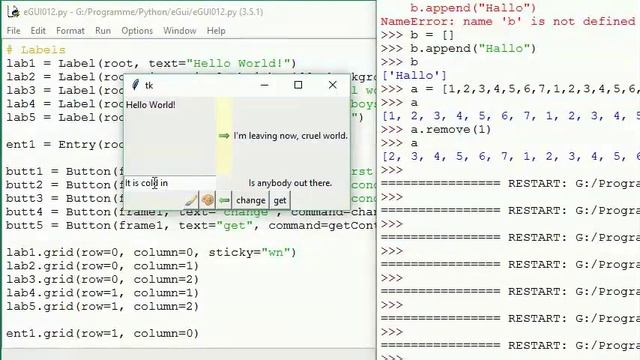Click the green right-arrow label icon in tk window
Image resolution: width=640 pixels, height=360 pixels.
click(x=224, y=136)
